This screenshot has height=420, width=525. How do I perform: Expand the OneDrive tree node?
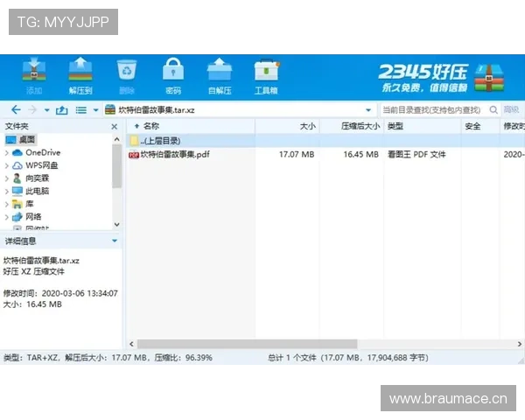7,153
